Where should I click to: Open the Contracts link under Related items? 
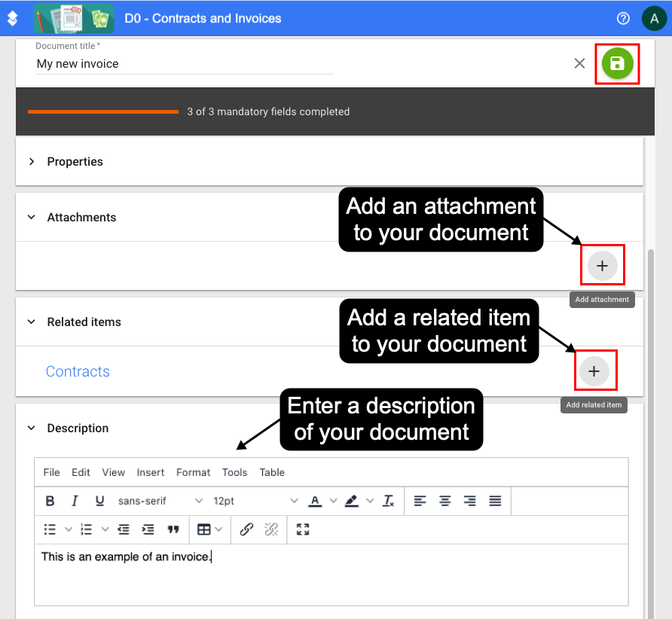click(x=78, y=371)
